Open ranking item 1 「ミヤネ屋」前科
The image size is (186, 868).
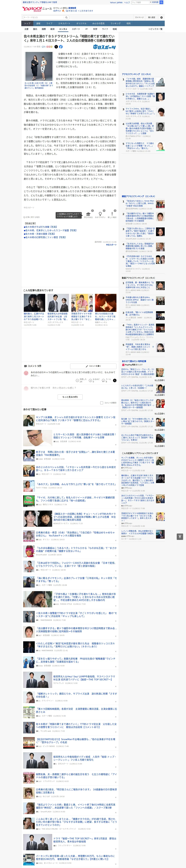[143, 84]
